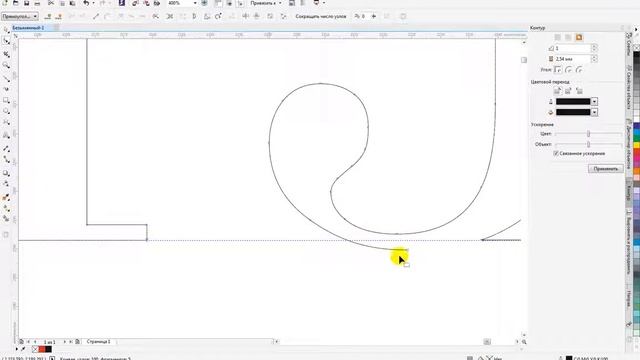The height and width of the screenshot is (360, 640).
Task: Click the contour steps input field
Action: [572, 48]
